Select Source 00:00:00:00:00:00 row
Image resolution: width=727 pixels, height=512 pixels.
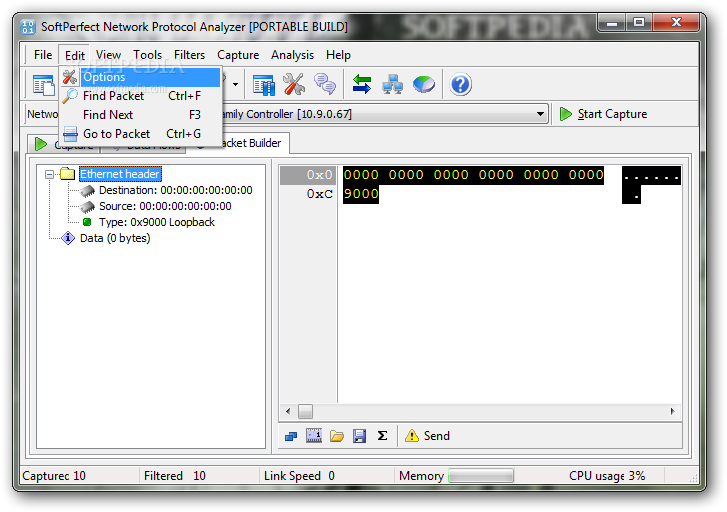point(165,206)
